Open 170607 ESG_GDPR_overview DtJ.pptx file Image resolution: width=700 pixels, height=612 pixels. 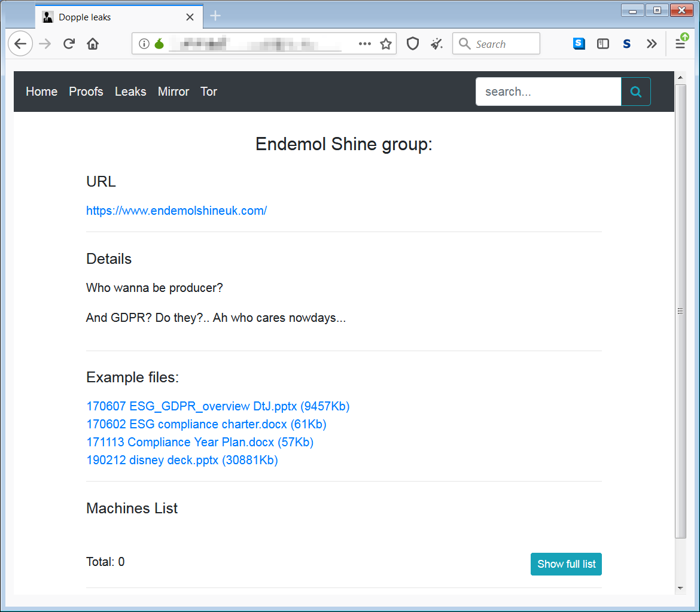(218, 406)
